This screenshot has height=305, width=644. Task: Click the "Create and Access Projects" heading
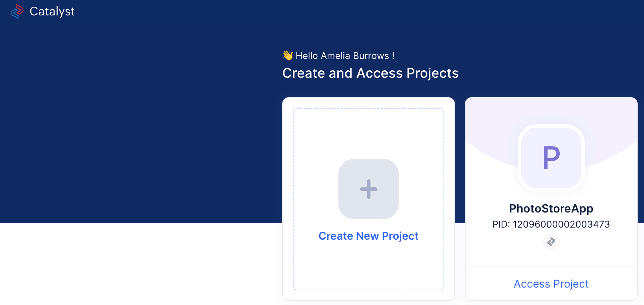point(370,73)
